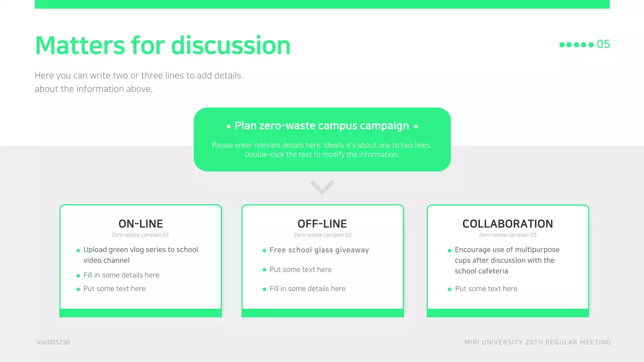Click 'Double-click the text to modify' line

click(321, 154)
